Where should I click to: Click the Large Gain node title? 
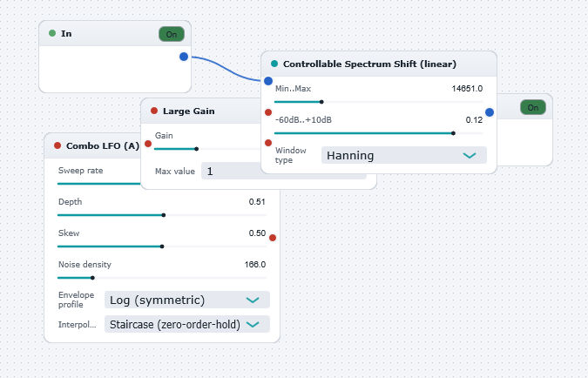[189, 111]
